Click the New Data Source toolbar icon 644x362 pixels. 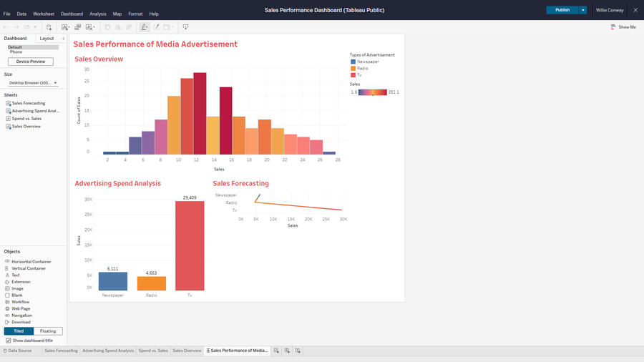pos(49,27)
